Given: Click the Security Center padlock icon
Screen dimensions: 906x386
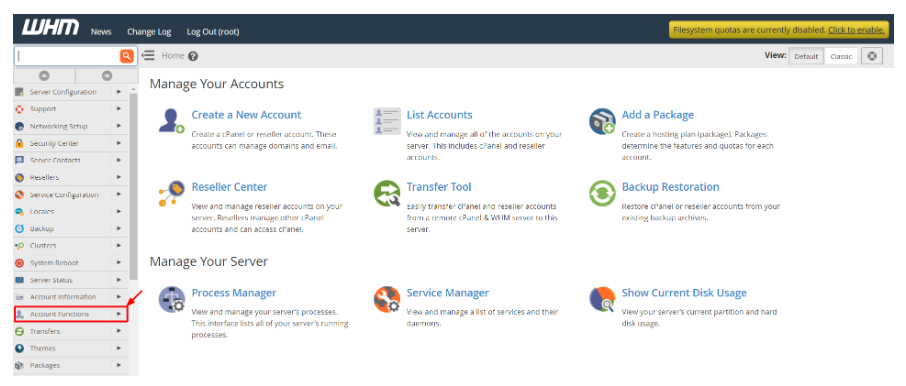Looking at the screenshot, I should click(x=19, y=143).
